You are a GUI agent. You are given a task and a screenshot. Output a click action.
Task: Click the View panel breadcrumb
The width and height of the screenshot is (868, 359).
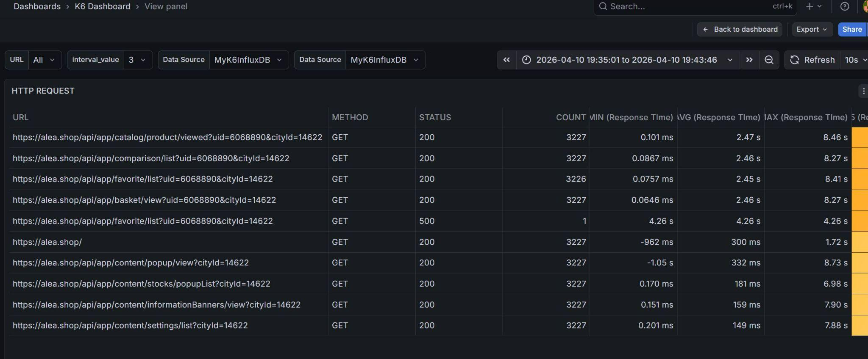166,6
